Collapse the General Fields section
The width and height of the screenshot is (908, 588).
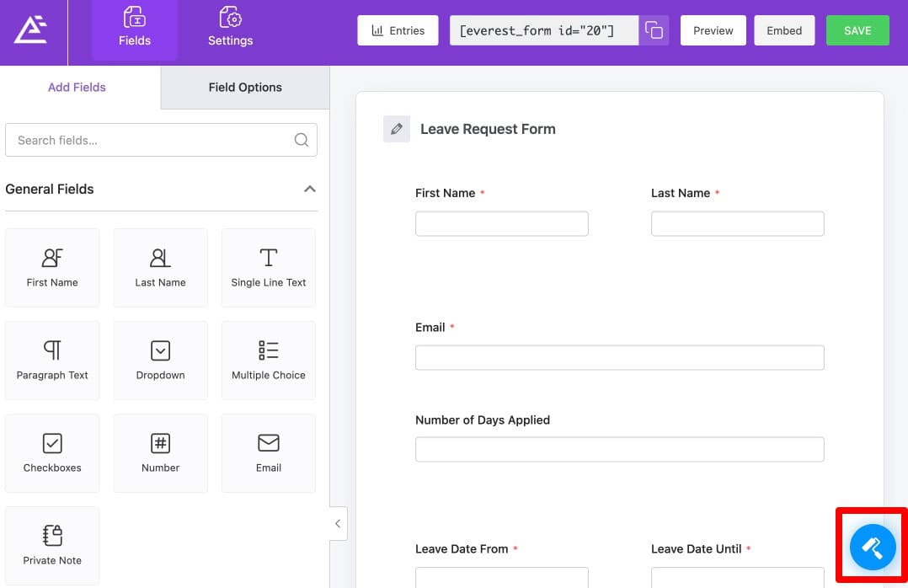[310, 189]
